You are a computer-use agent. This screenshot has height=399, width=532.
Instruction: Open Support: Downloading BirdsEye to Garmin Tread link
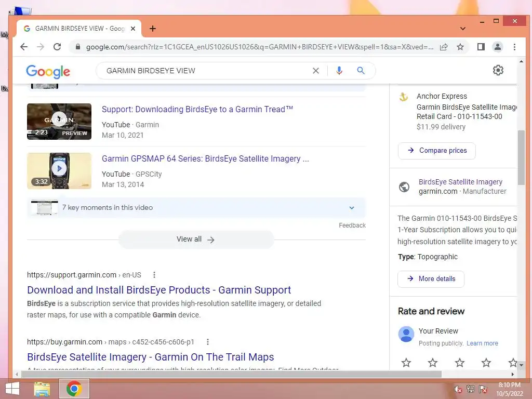(197, 109)
